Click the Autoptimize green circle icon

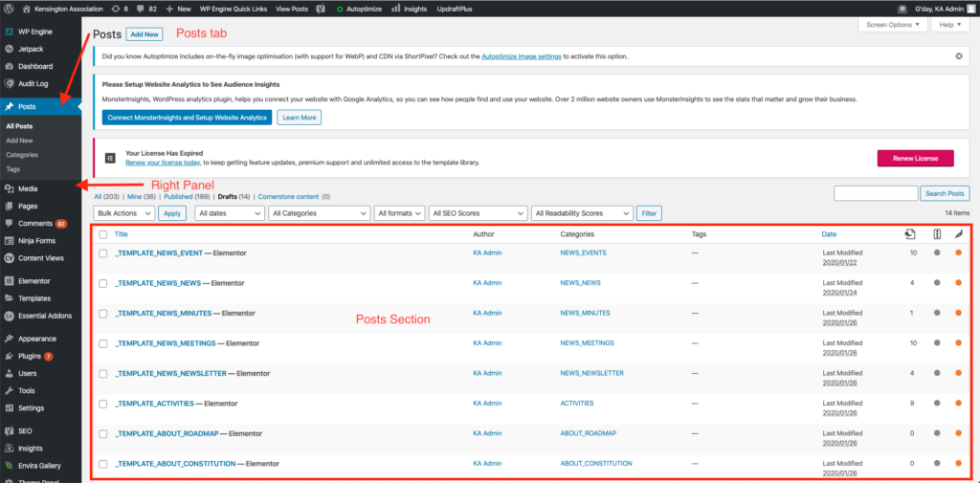pyautogui.click(x=340, y=10)
